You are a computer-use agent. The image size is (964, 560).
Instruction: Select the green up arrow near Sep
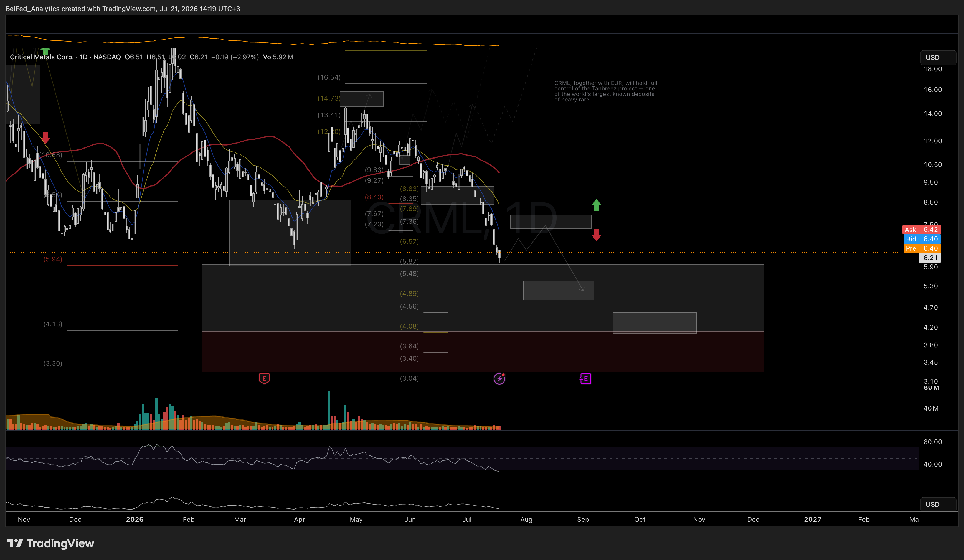click(x=596, y=205)
